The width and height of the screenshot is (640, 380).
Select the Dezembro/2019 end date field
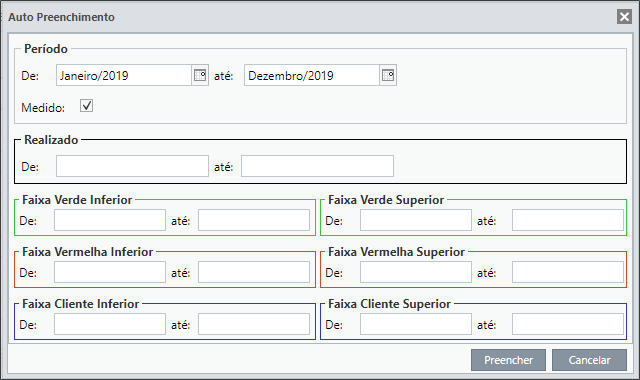coord(312,75)
